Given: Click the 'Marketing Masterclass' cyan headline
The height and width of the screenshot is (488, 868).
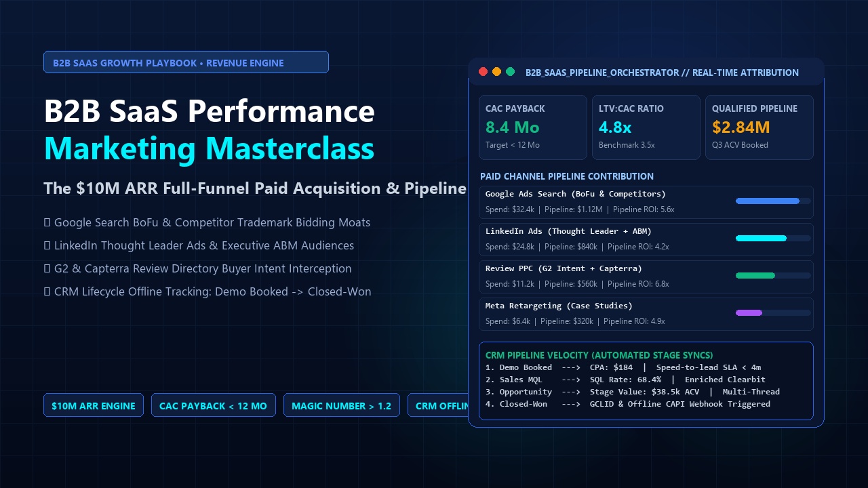Looking at the screenshot, I should pos(209,148).
